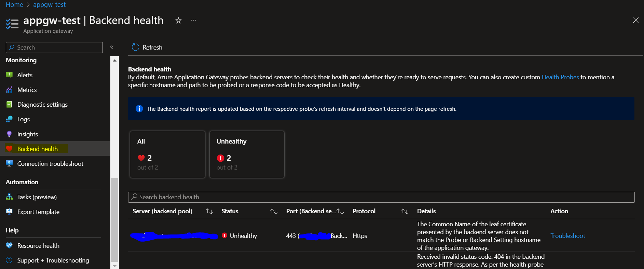The height and width of the screenshot is (269, 644).
Task: Click the redacted server name cell
Action: pyautogui.click(x=174, y=236)
